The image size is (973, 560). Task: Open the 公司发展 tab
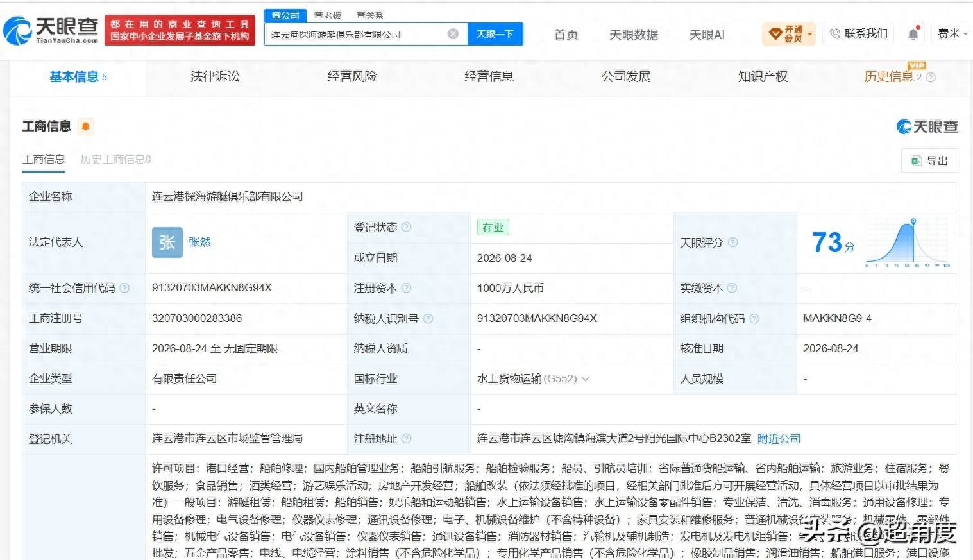tap(626, 77)
